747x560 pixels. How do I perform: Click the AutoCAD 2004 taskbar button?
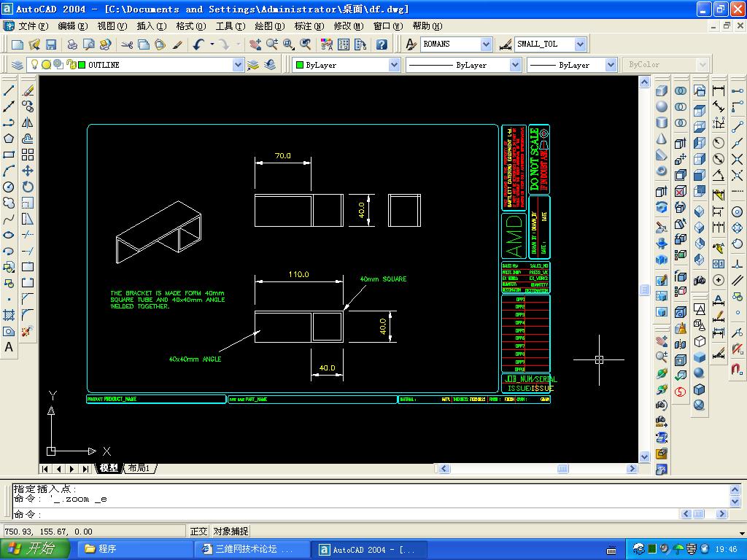[369, 549]
